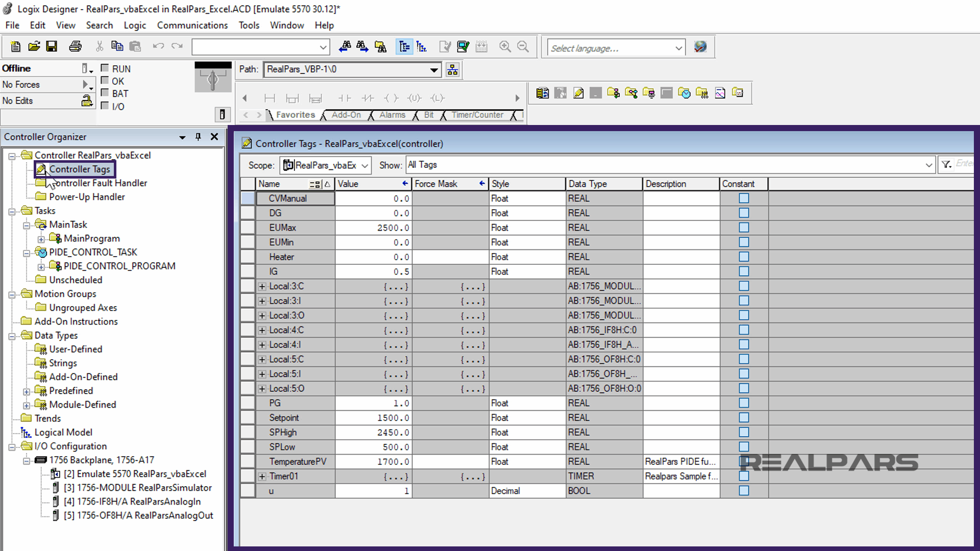This screenshot has width=980, height=551.
Task: Click the Find Previous binoculars icon
Action: pos(345,47)
